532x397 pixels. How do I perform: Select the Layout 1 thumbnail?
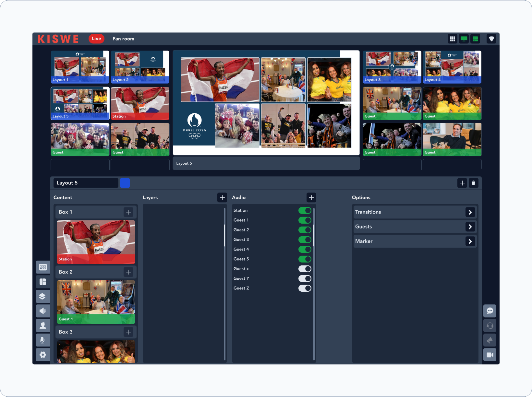point(80,67)
